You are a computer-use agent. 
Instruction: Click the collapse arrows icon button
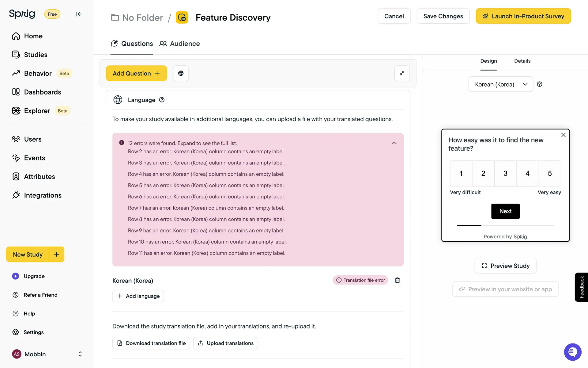pyautogui.click(x=402, y=73)
